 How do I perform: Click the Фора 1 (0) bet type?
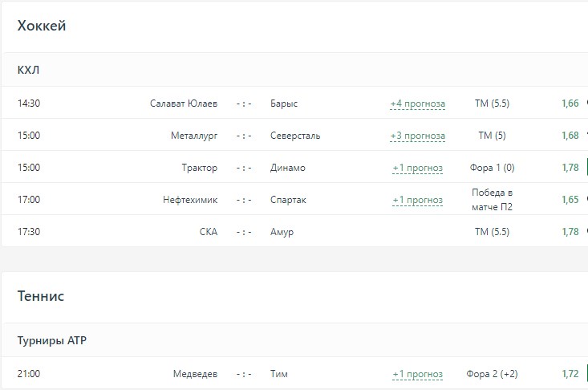[492, 168]
